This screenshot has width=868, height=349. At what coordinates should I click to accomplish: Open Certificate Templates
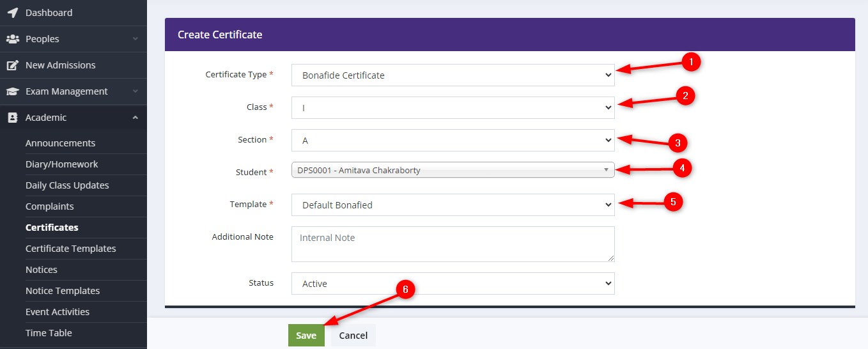71,249
